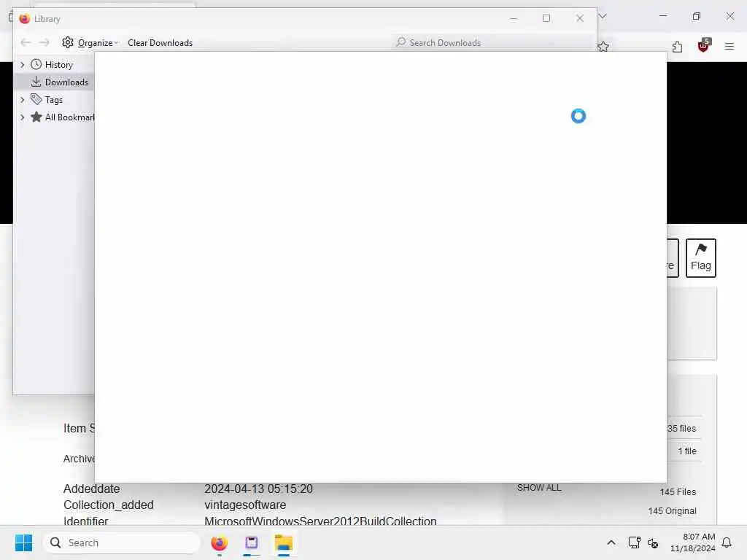Select History in Library sidebar
The height and width of the screenshot is (560, 747).
coord(59,65)
